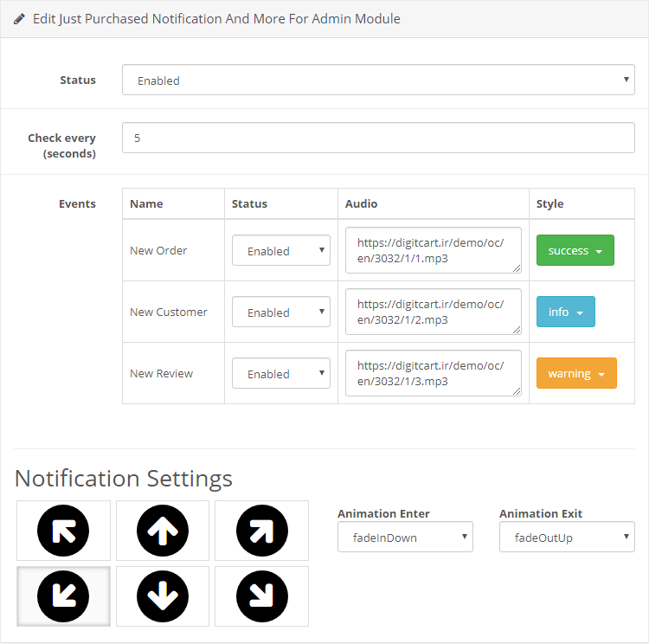The height and width of the screenshot is (644, 649).
Task: Open New Order status dropdown
Action: tap(281, 250)
